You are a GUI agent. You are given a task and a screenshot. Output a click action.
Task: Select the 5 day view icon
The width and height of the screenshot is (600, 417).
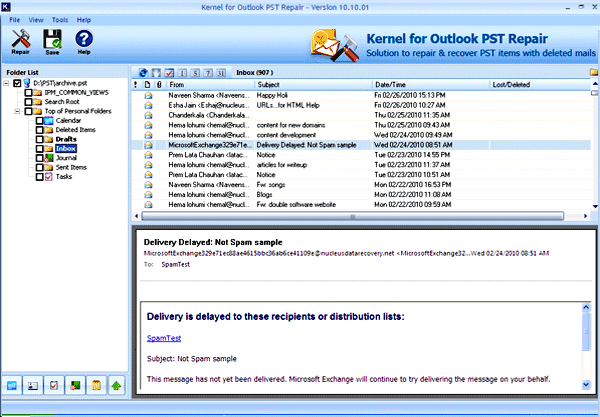(195, 73)
